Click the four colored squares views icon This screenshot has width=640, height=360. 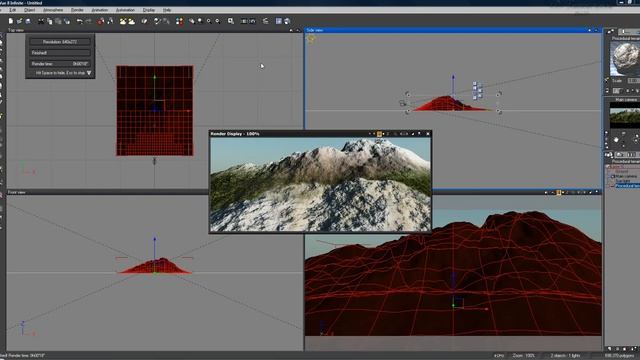179,21
